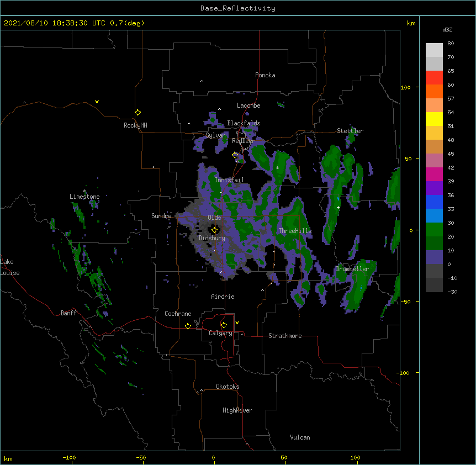Viewport: 476px width, 465px height.
Task: Click the yellow V marker northeast of Calgary
Action: click(237, 323)
